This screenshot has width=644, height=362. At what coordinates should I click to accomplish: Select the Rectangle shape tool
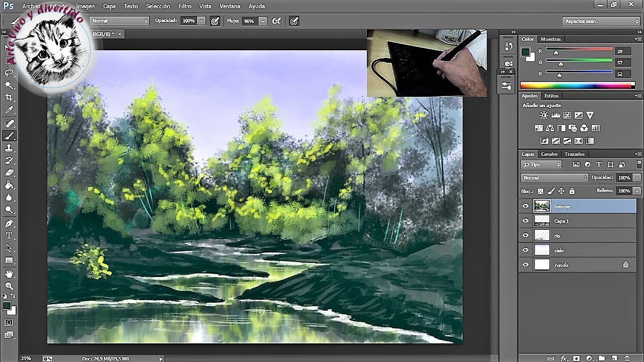tap(9, 260)
